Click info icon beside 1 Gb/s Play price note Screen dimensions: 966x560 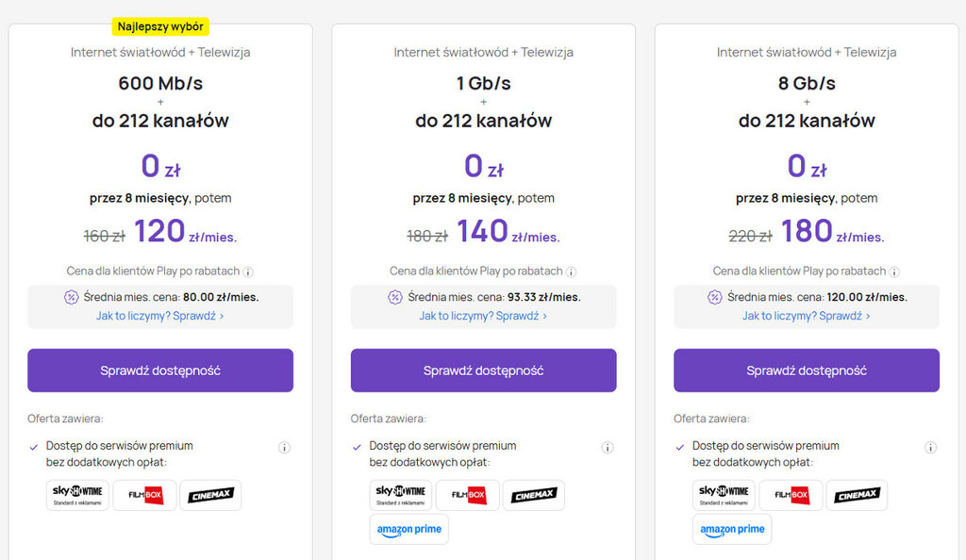[x=572, y=272]
